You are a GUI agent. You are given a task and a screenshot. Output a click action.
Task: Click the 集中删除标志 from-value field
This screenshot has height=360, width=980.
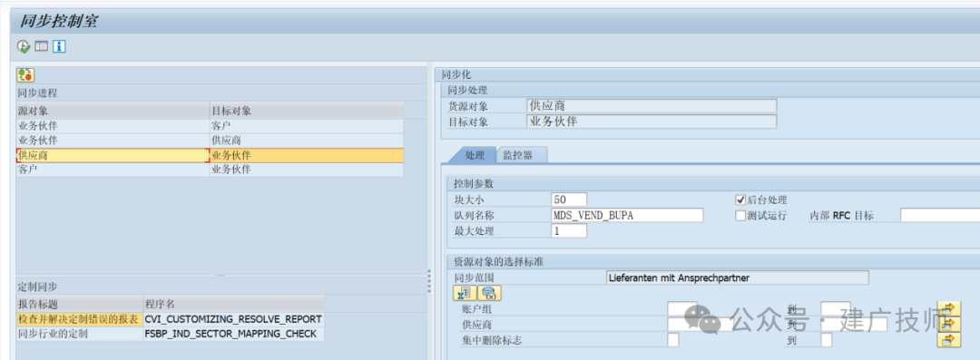click(x=673, y=340)
